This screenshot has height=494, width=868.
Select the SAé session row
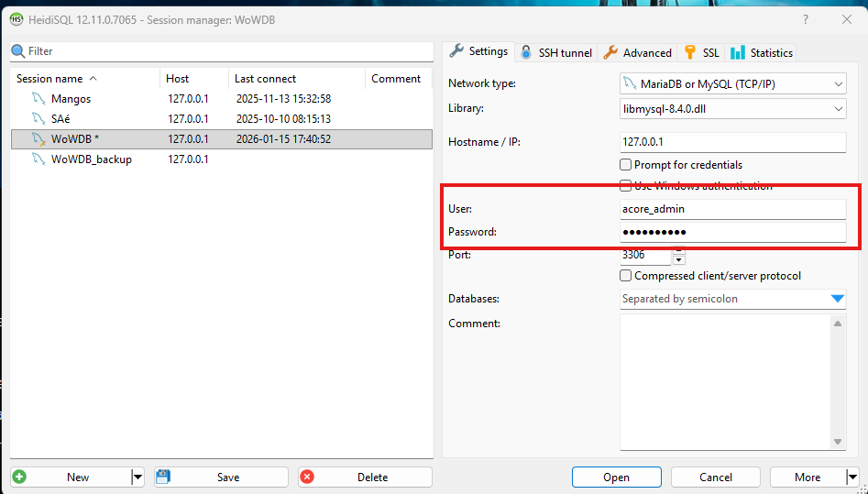pyautogui.click(x=222, y=118)
